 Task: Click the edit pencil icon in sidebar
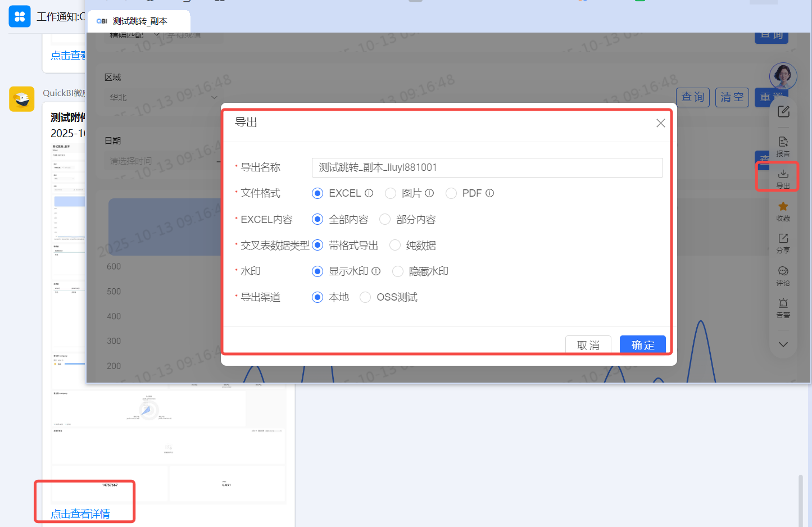(x=783, y=111)
